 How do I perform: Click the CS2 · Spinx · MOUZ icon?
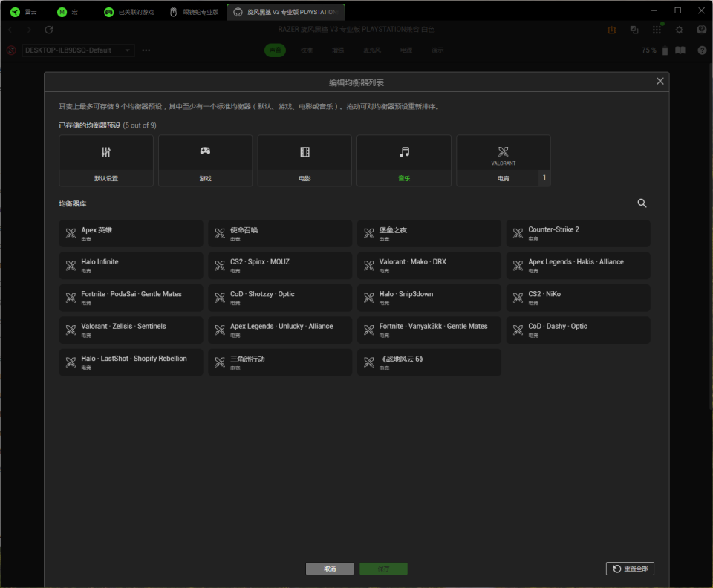pyautogui.click(x=220, y=265)
